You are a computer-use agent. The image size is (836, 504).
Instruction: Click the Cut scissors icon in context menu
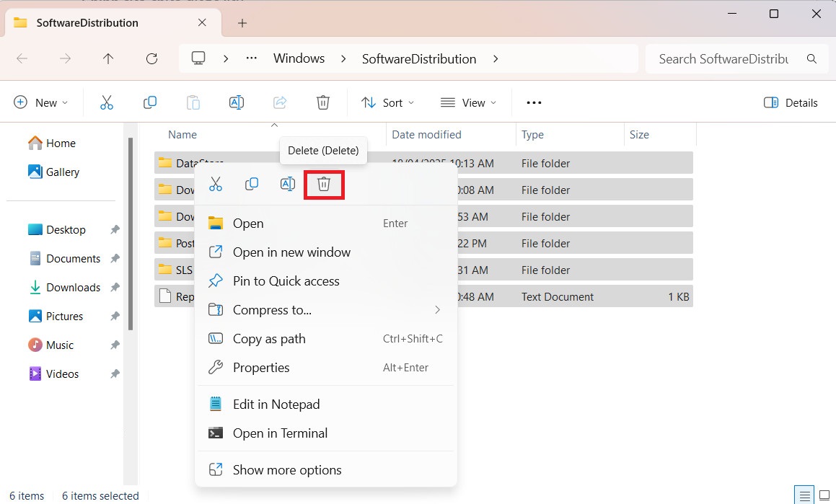tap(216, 185)
